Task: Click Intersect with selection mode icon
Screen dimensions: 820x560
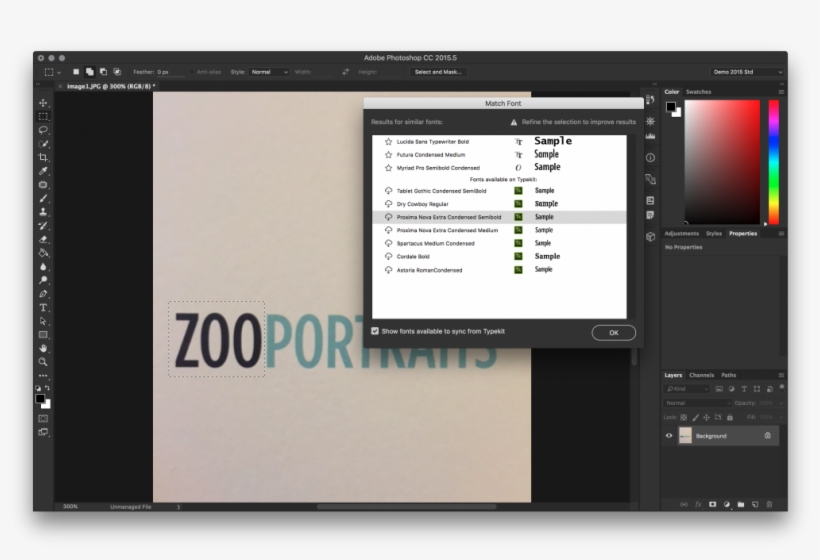Action: pos(117,72)
